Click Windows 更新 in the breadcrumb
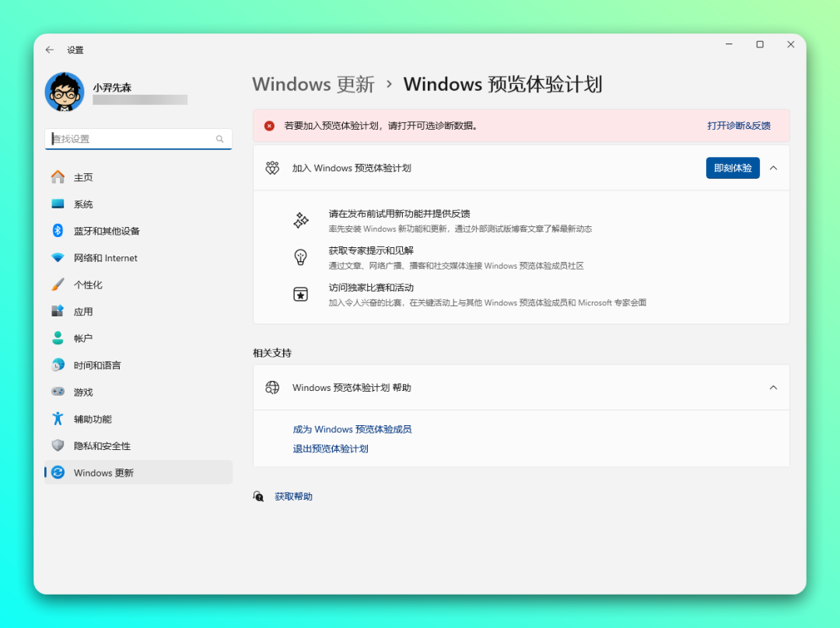840x628 pixels. click(313, 84)
